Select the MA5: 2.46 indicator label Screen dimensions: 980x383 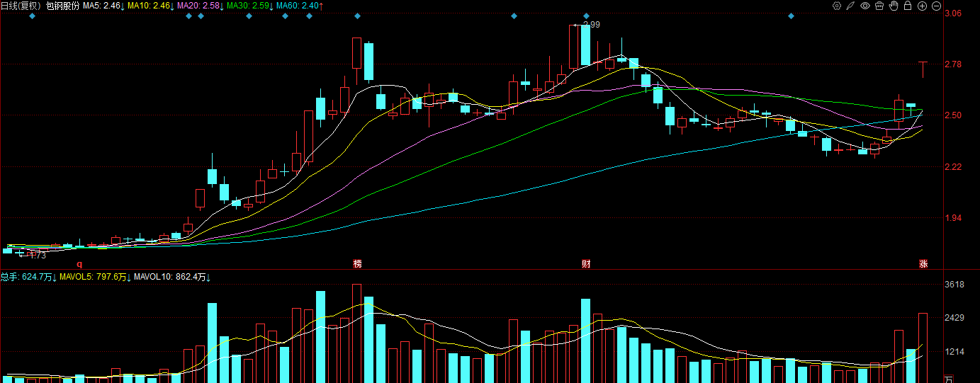tap(104, 6)
